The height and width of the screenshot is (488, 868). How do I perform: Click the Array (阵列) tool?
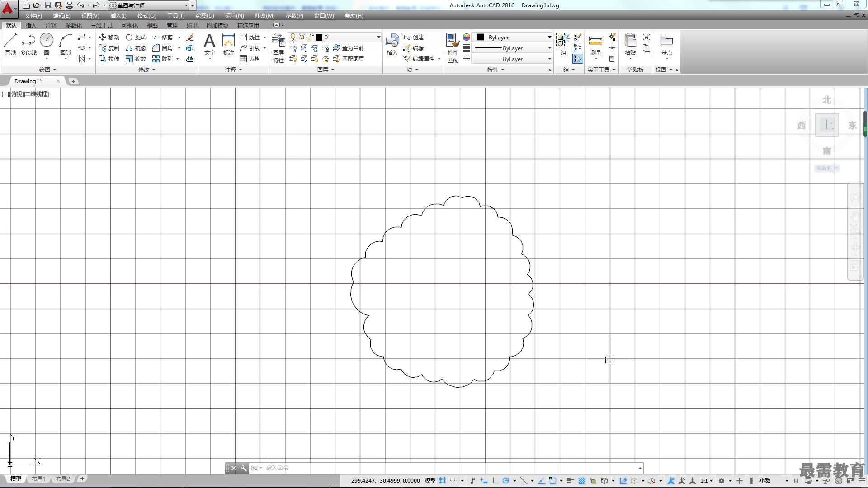point(163,59)
